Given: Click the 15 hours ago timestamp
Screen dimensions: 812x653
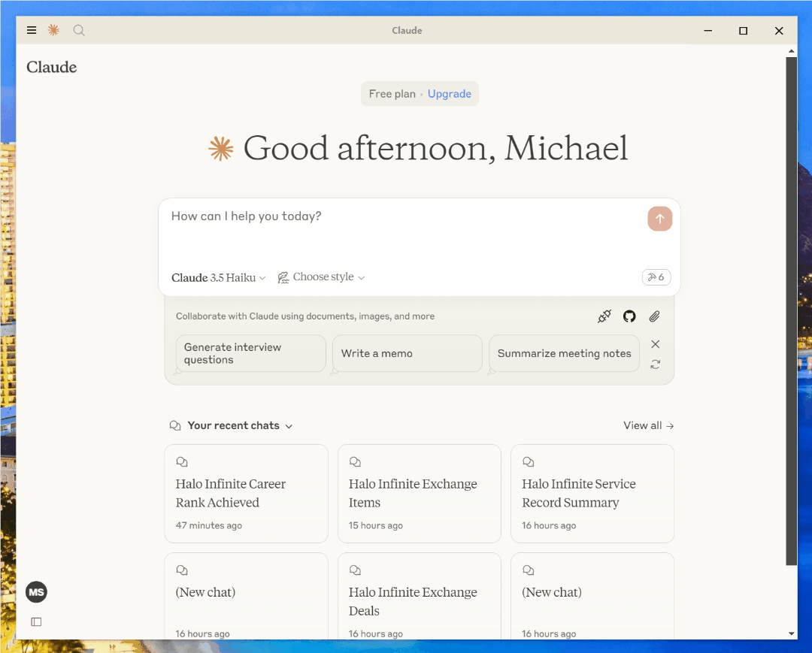Looking at the screenshot, I should 375,525.
